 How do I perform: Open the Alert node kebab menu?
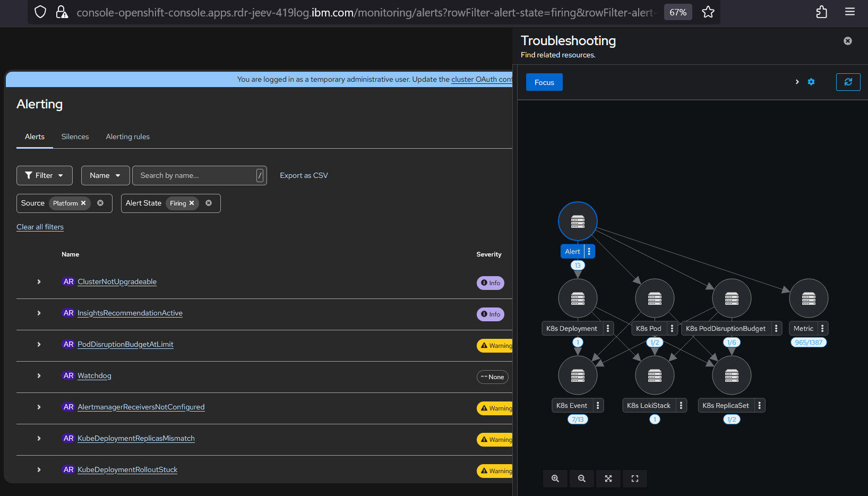(589, 251)
